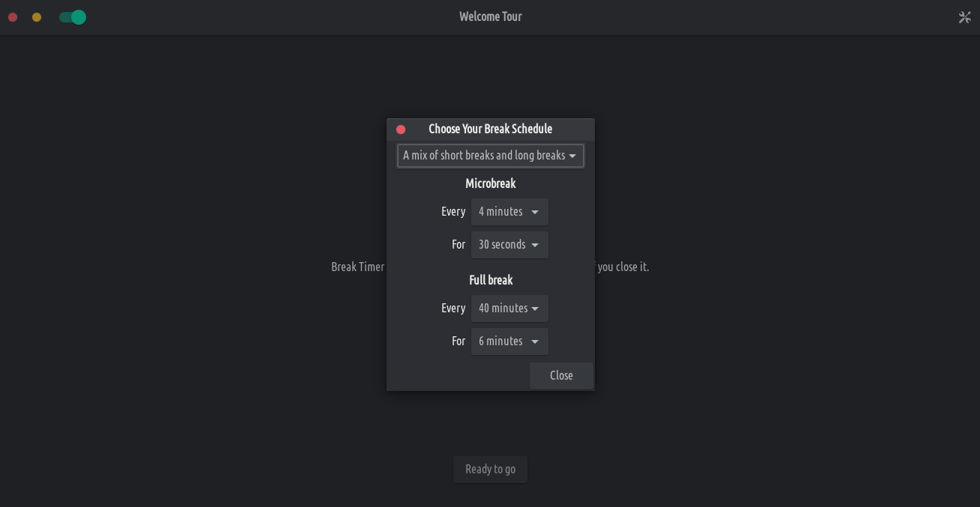
Task: Click the 'Every' label under Microbreak
Action: pyautogui.click(x=453, y=212)
